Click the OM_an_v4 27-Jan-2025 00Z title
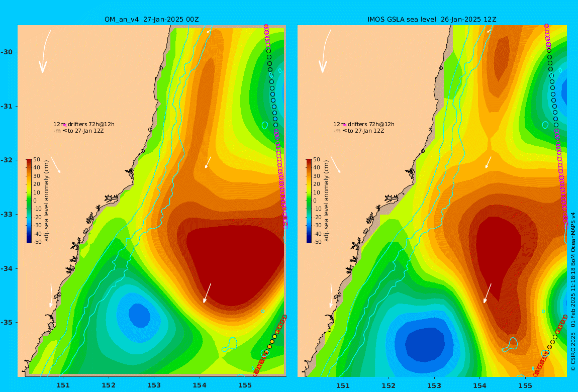The image size is (578, 392). point(151,20)
